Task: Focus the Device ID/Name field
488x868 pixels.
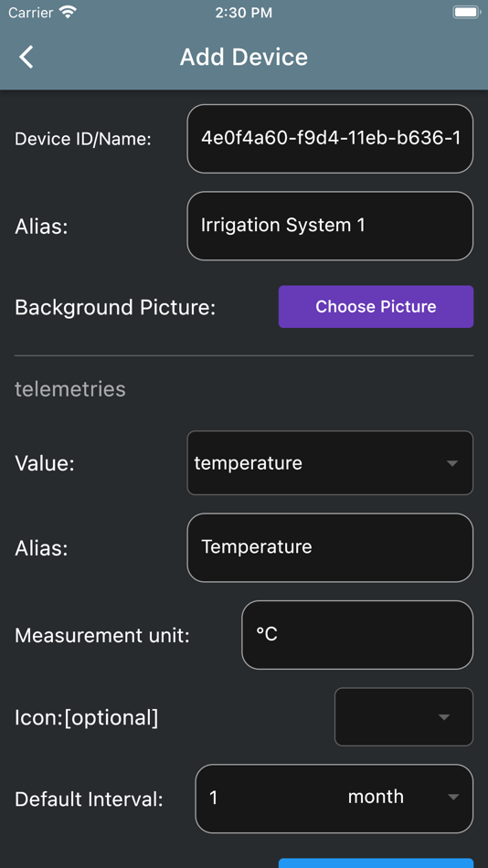Action: [330, 138]
